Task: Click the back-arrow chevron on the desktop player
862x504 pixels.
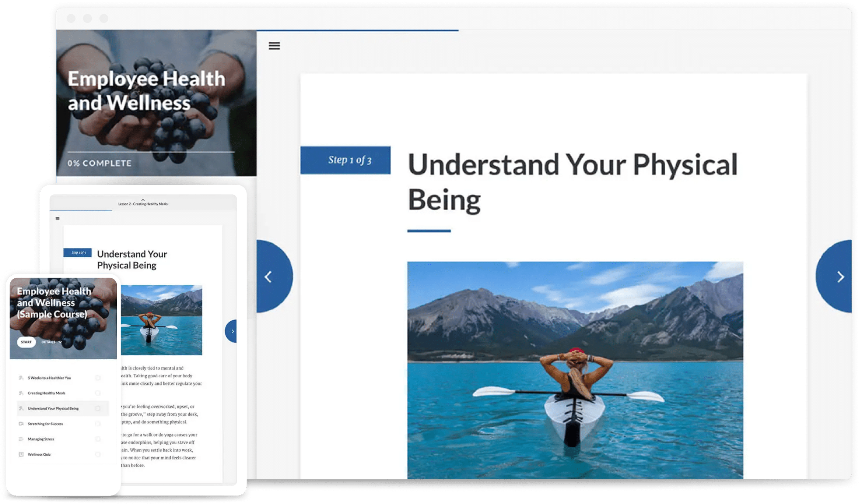Action: click(x=269, y=276)
